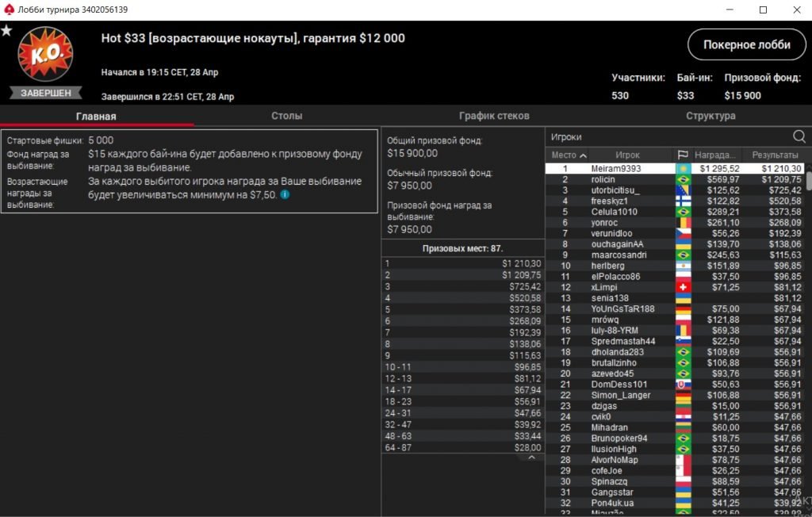Sort by Результаты column header

(774, 155)
